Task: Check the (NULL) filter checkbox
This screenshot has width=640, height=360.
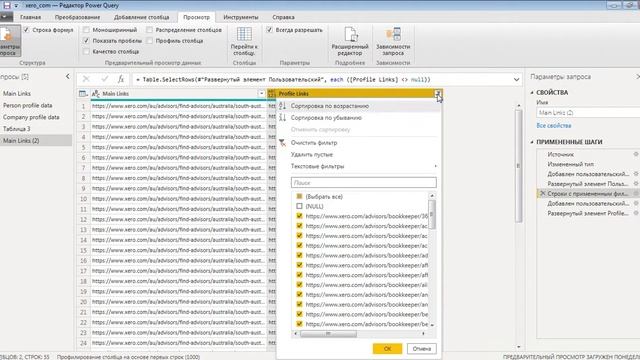Action: coord(299,206)
